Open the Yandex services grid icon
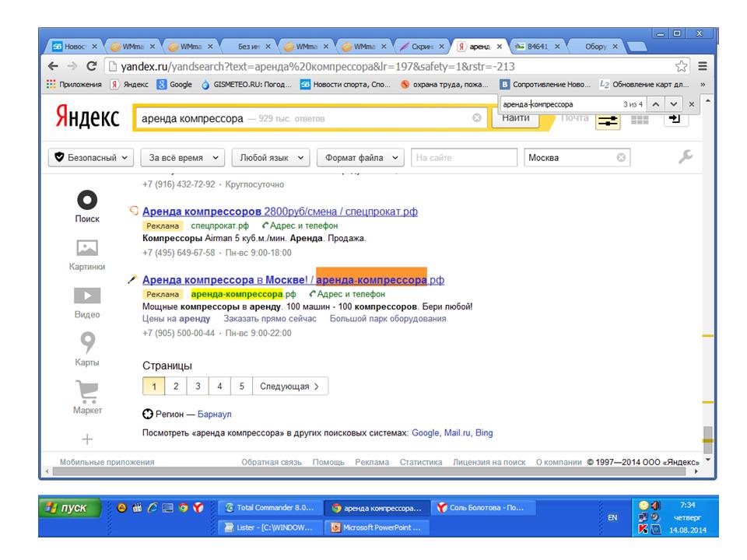The image size is (747, 560). (640, 119)
